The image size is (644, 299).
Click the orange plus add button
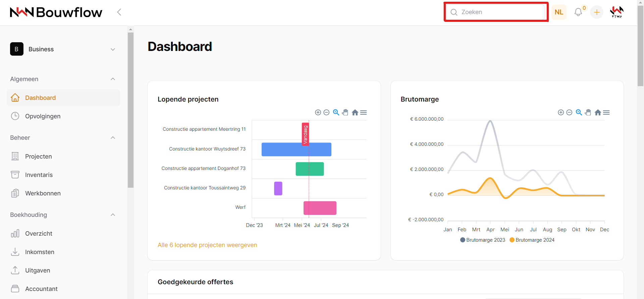(597, 12)
